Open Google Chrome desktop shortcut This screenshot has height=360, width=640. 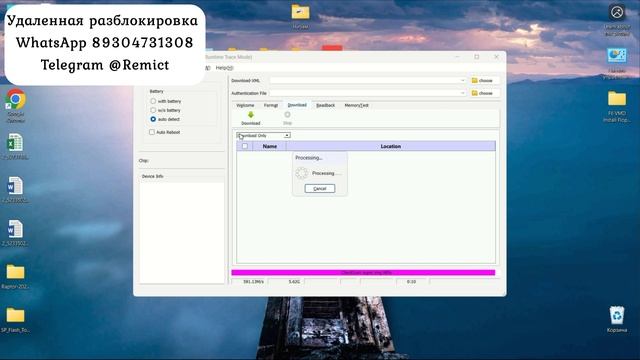click(16, 105)
